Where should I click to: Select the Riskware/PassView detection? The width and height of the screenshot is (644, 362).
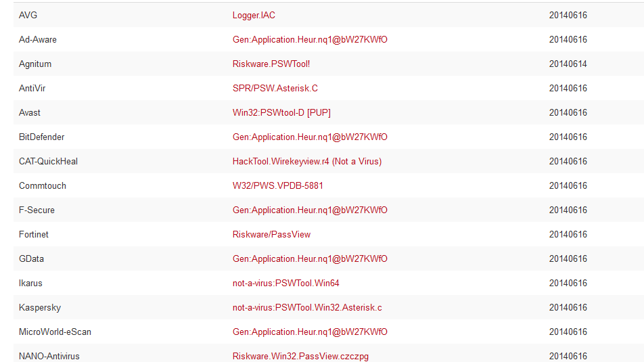click(271, 235)
